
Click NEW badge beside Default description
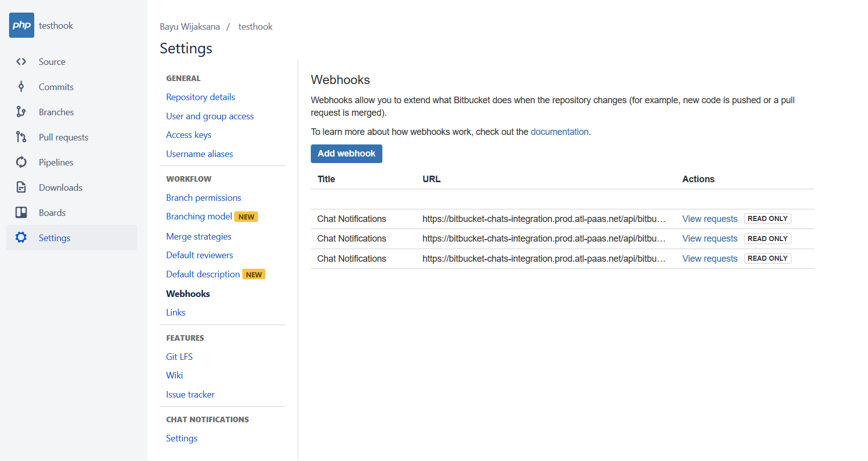254,274
